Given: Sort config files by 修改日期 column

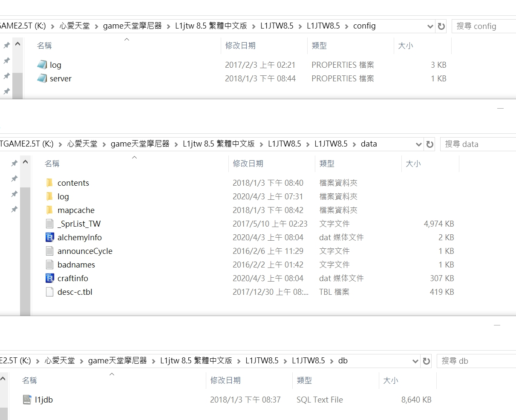Looking at the screenshot, I should click(x=240, y=46).
